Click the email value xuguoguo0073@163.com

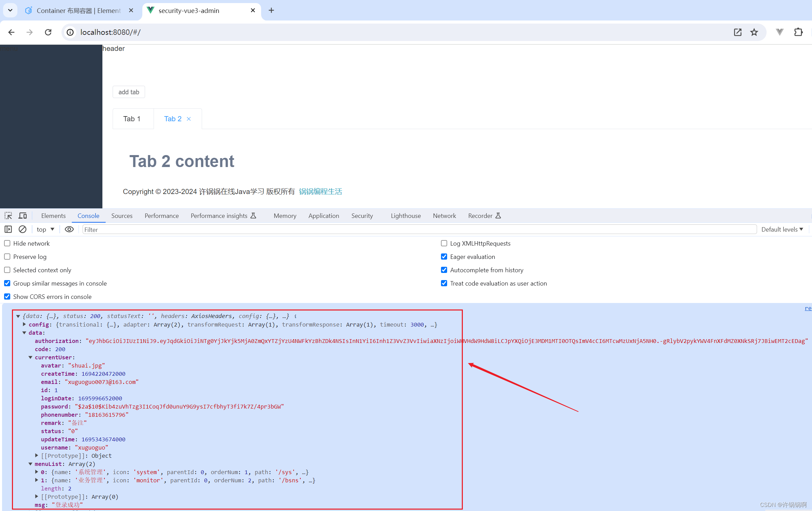(x=102, y=382)
